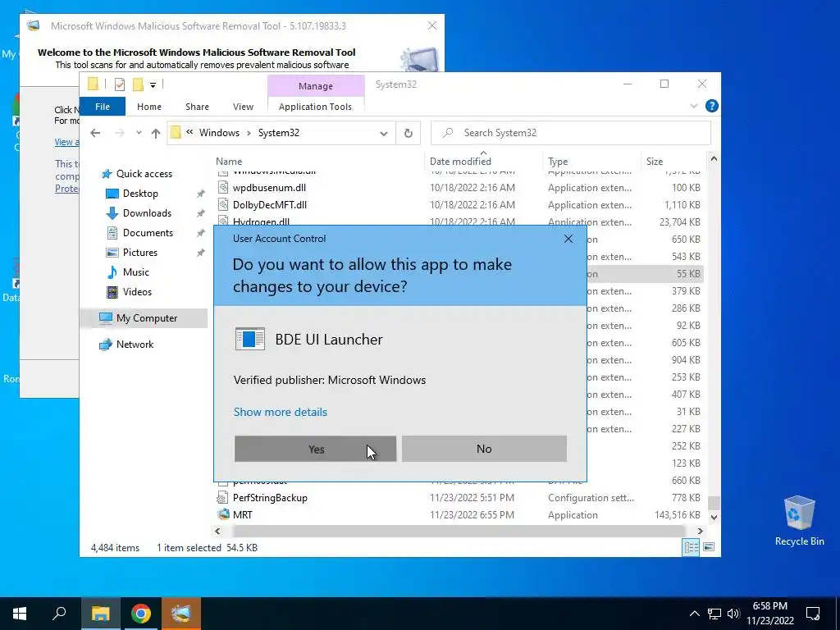The width and height of the screenshot is (840, 630).
Task: Click the taskbar clock and date
Action: click(769, 614)
